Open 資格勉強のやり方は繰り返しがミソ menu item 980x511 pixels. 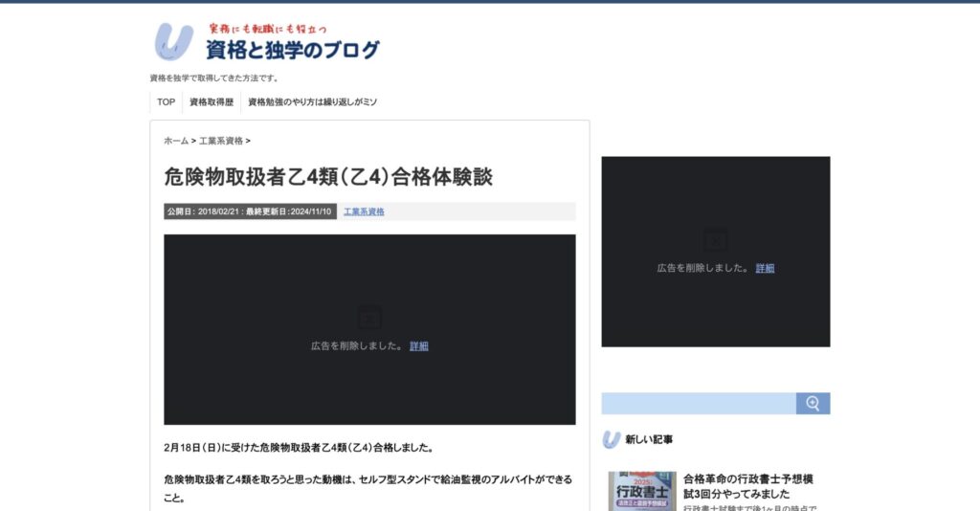[313, 101]
